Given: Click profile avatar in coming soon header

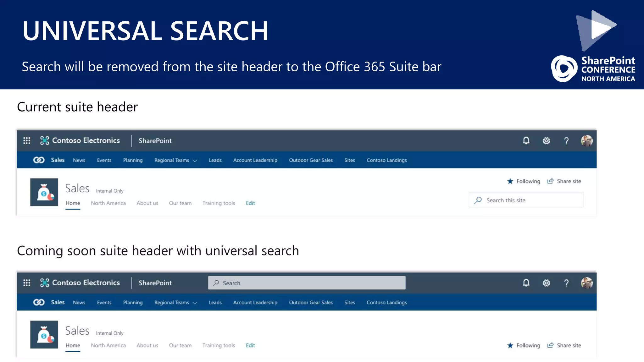Looking at the screenshot, I should 587,283.
